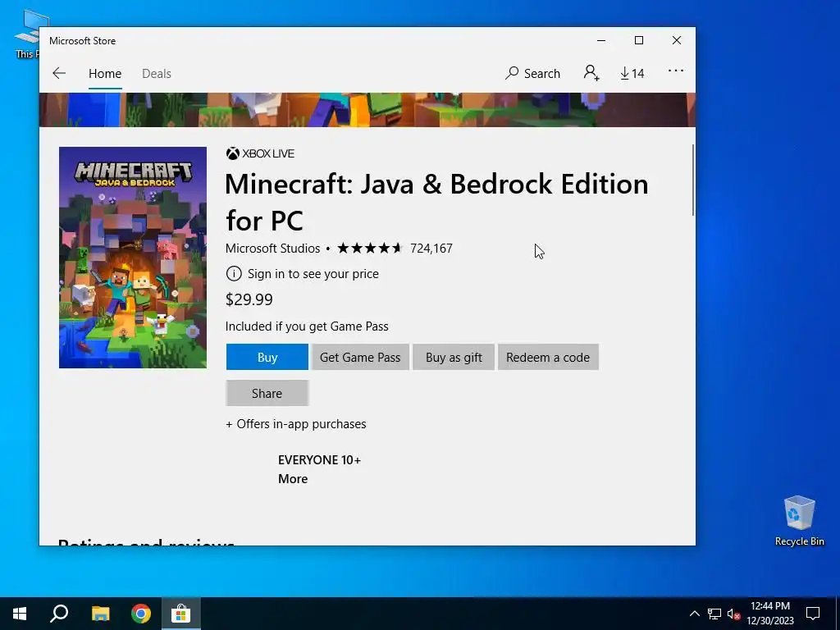Click the muted volume tray icon
This screenshot has width=840, height=630.
point(734,614)
